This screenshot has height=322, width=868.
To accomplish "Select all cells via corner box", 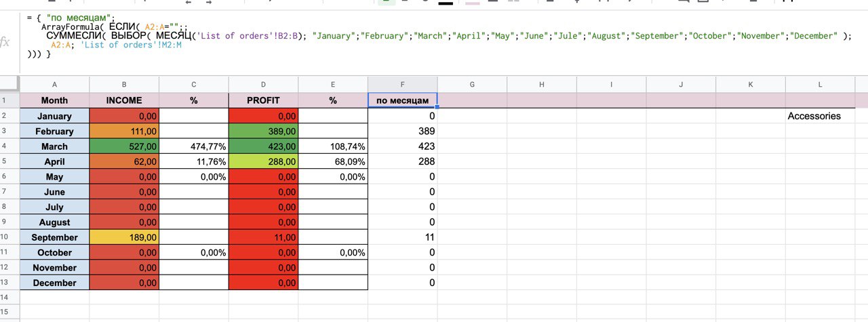I will point(9,84).
